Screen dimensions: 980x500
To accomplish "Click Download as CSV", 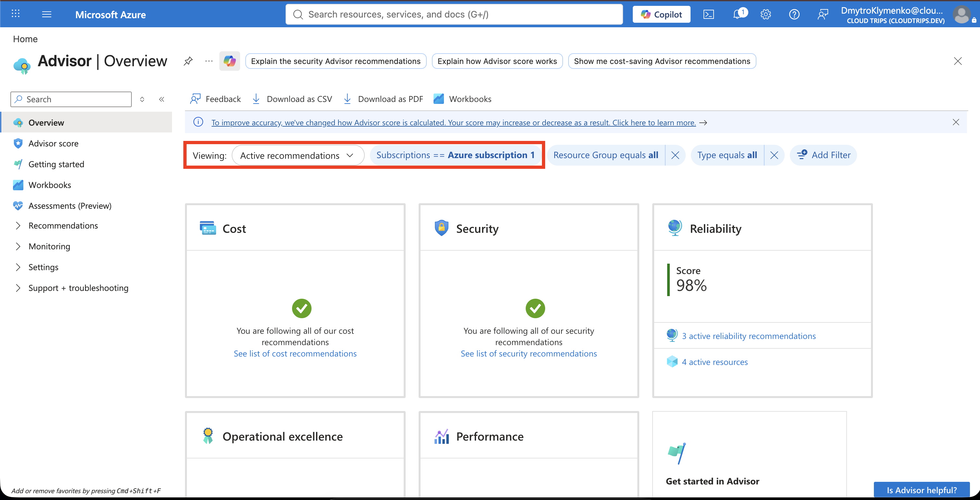I will [292, 99].
